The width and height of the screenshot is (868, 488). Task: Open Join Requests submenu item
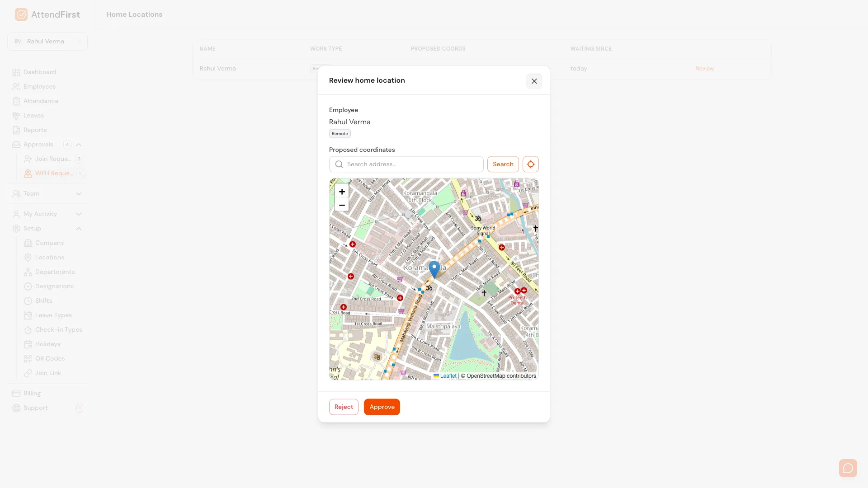coord(53,159)
